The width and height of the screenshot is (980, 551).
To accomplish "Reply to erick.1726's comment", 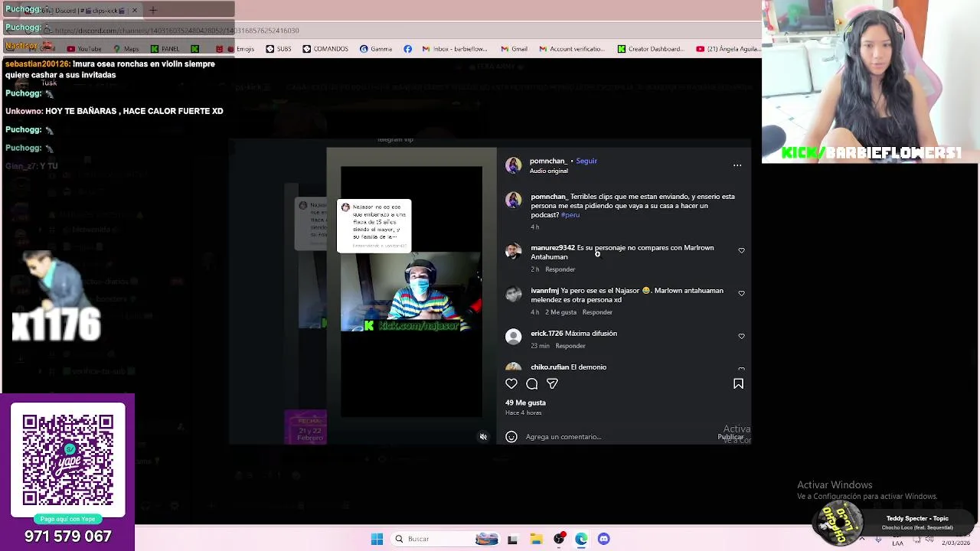I will pos(570,346).
